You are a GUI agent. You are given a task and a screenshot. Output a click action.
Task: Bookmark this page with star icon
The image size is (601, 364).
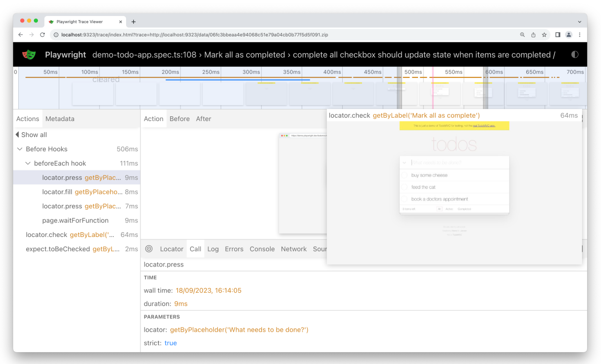[x=544, y=35]
